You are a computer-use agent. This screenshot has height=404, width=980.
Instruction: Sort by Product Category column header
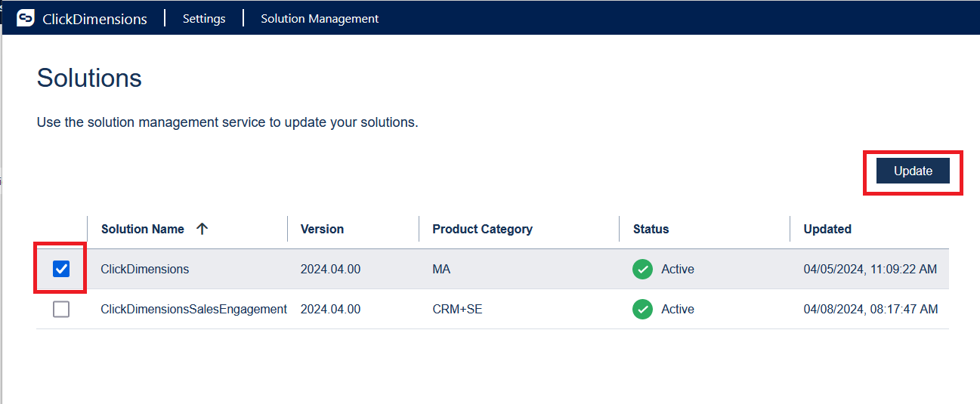[x=482, y=229]
